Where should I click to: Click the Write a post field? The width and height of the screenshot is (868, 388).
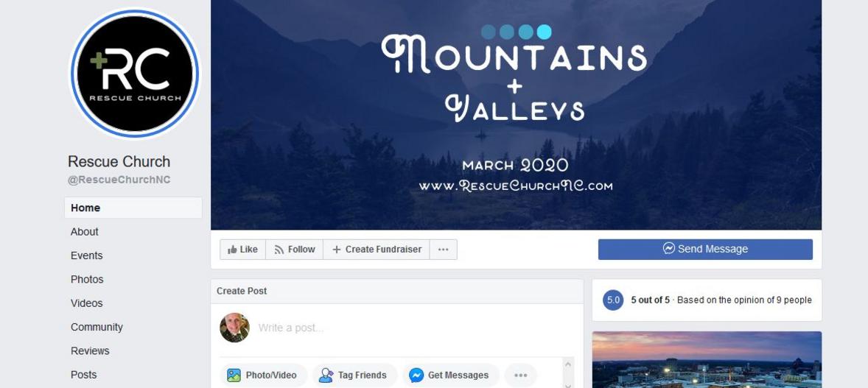(x=410, y=328)
